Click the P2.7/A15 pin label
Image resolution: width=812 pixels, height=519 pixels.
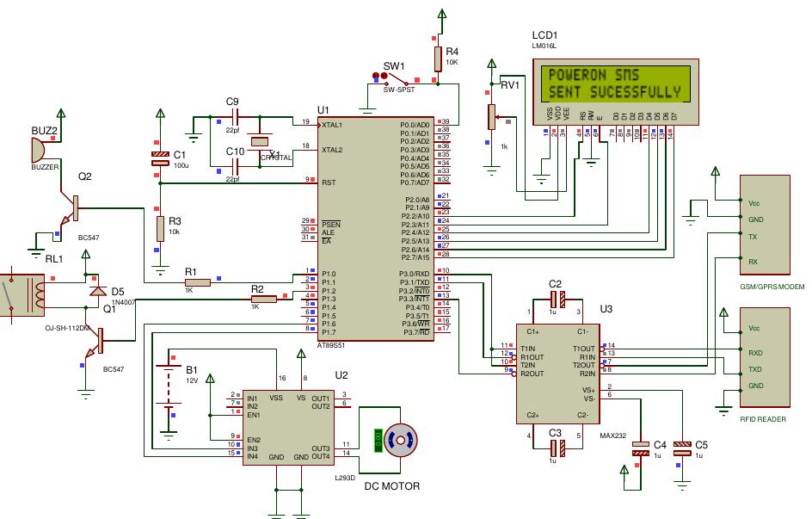pyautogui.click(x=415, y=256)
